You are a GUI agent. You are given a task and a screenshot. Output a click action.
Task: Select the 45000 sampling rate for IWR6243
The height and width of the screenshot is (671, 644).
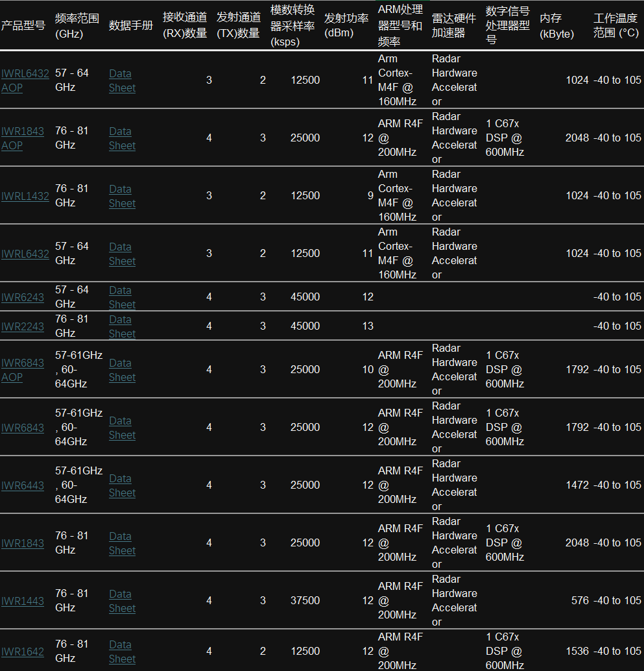tap(305, 297)
